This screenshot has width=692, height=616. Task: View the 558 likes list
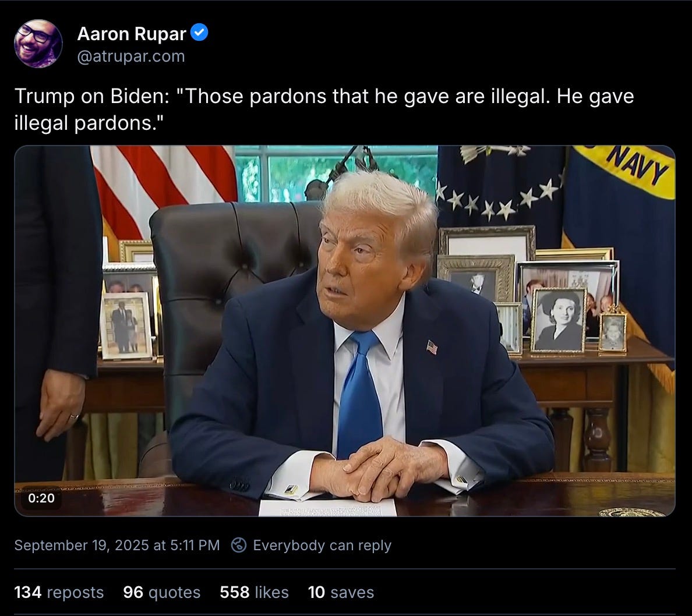pyautogui.click(x=254, y=592)
